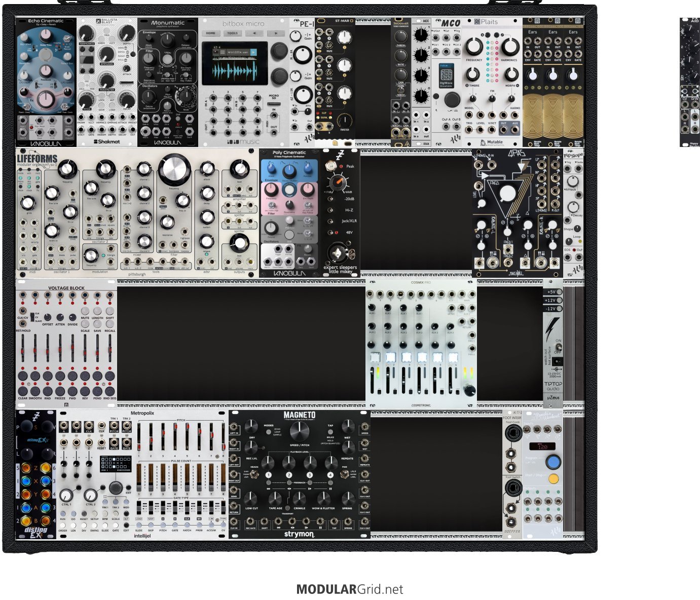
Task: Click the master volume knob on Cosmix Pro
Action: (x=470, y=391)
